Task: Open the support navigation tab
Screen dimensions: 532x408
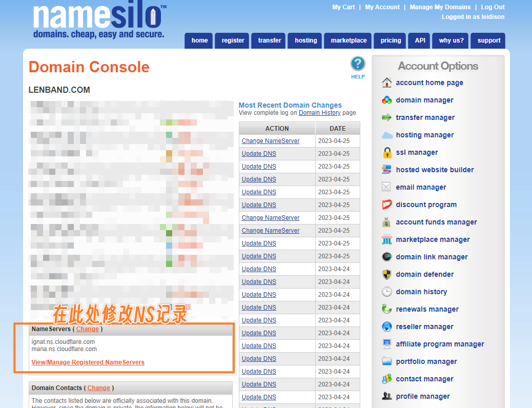Action: coord(488,40)
